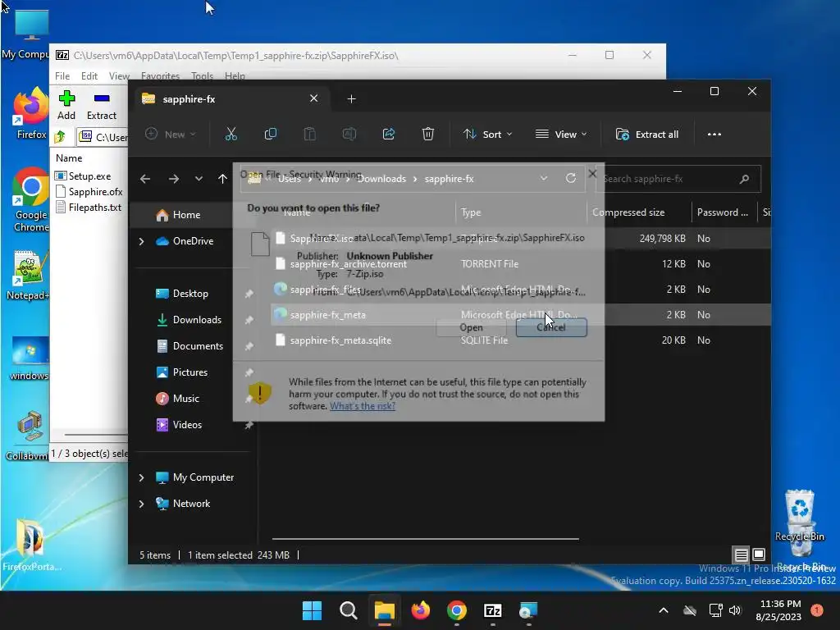Select the sapphire-fx_meta.sqlite file

click(340, 340)
